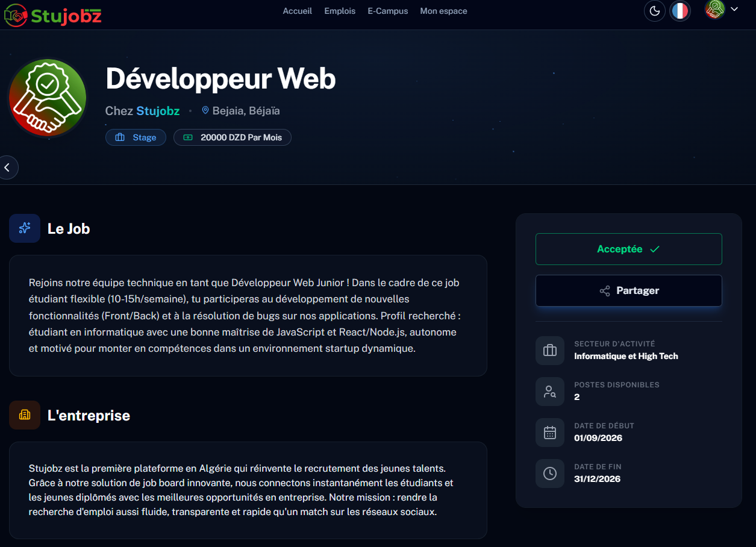Viewport: 756px width, 547px height.
Task: Click the briefcase icon for Secteur d'activité
Action: 550,351
